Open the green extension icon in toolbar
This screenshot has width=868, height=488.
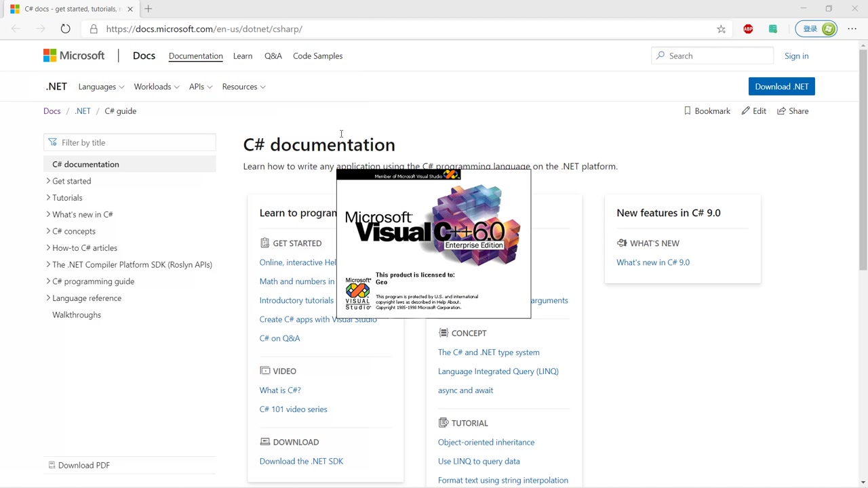[772, 29]
